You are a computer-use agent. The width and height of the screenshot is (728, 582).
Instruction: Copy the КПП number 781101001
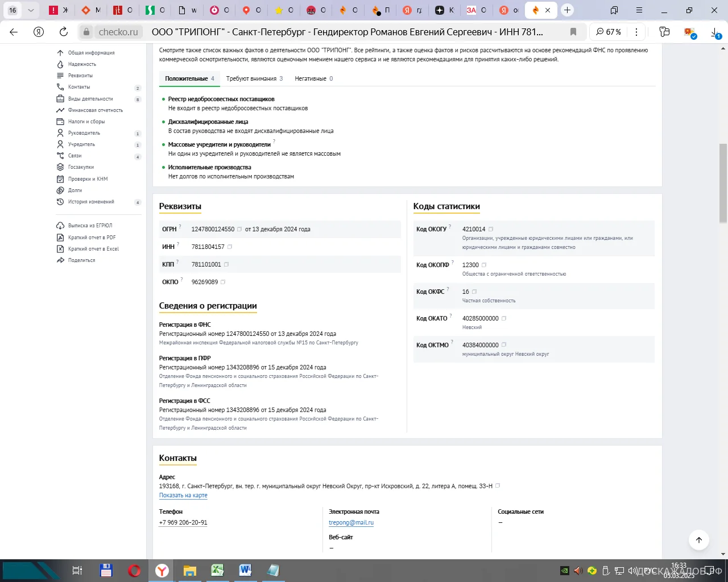point(226,264)
